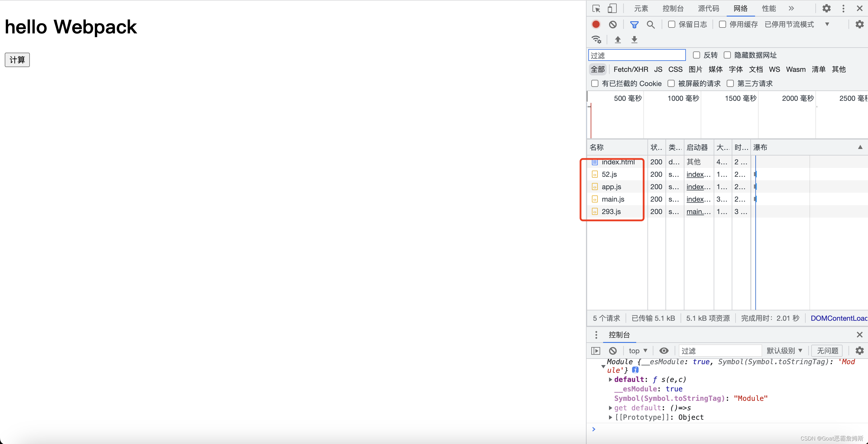This screenshot has height=444, width=868.
Task: Toggle the network filter funnel icon
Action: (x=634, y=24)
